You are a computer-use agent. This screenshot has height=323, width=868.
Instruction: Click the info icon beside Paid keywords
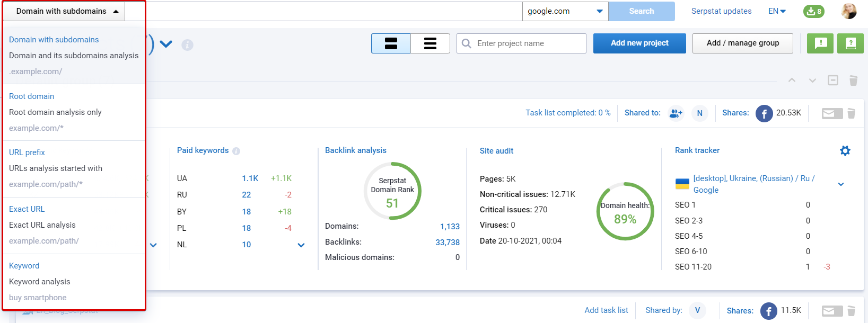[236, 151]
